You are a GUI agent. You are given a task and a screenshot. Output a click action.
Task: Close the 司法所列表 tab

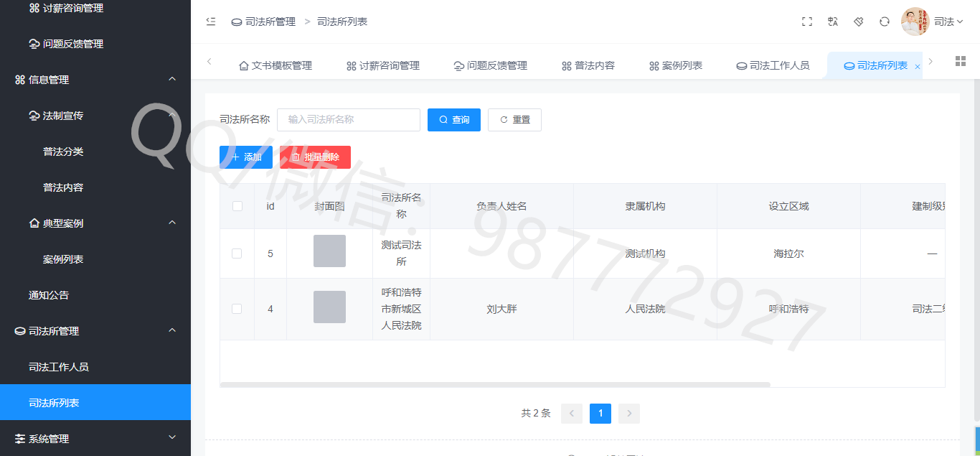click(x=918, y=66)
